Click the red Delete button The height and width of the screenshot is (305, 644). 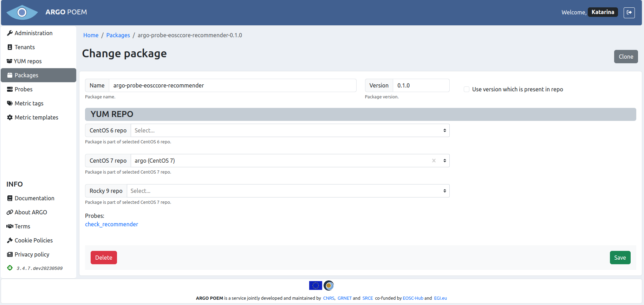click(x=104, y=258)
